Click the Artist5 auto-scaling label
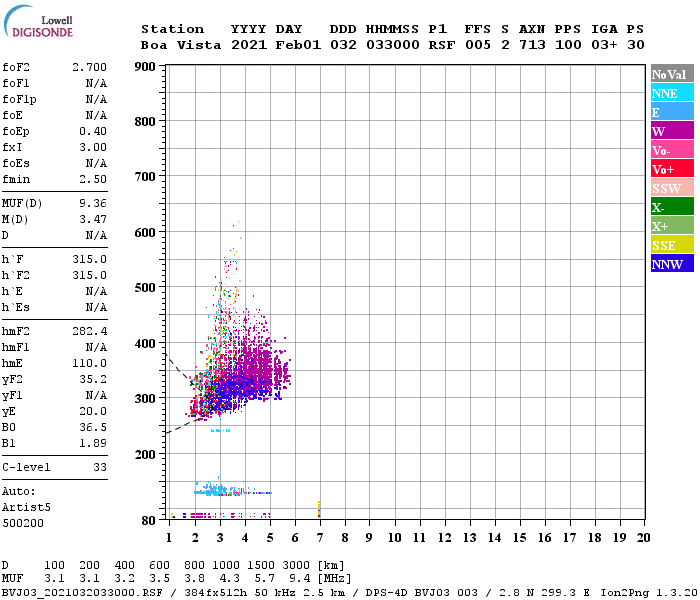The width and height of the screenshot is (700, 600). click(26, 508)
